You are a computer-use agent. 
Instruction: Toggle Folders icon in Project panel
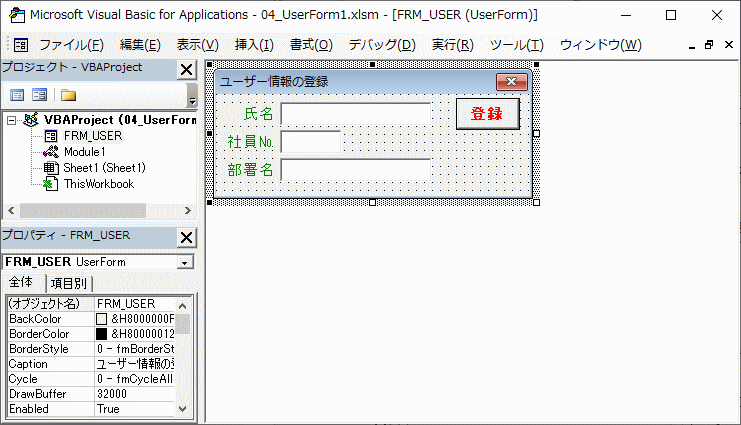[x=69, y=95]
